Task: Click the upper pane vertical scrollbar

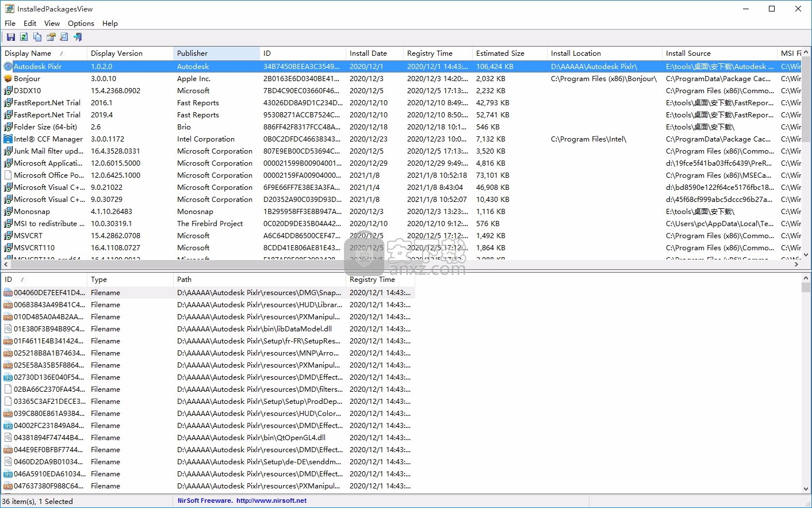Action: [806, 154]
